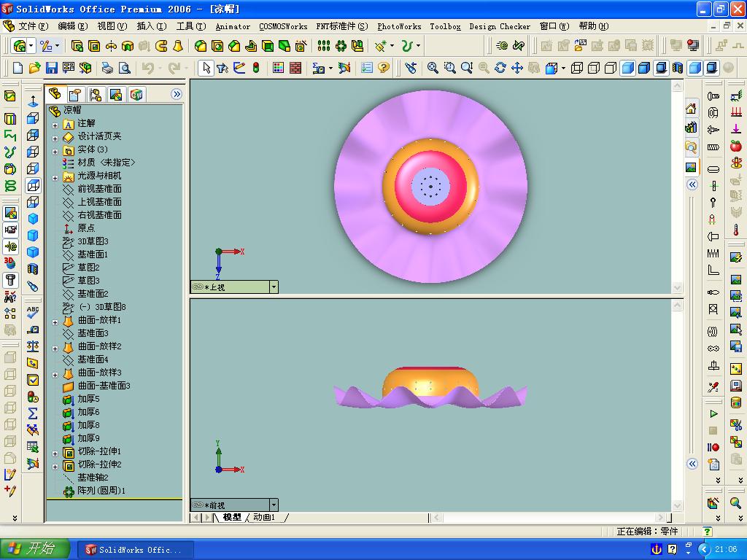Image resolution: width=747 pixels, height=560 pixels.
Task: Open the Edit Color palette icon
Action: pyautogui.click(x=278, y=68)
